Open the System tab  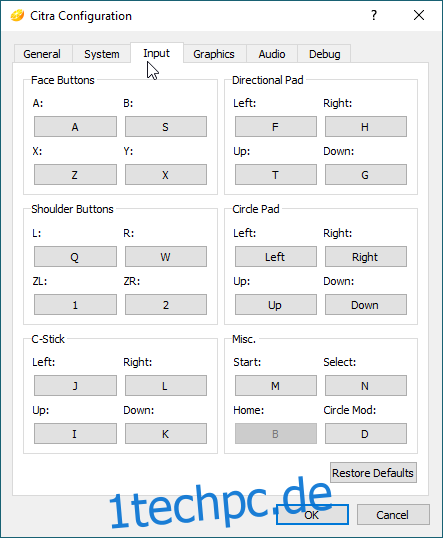tap(102, 54)
